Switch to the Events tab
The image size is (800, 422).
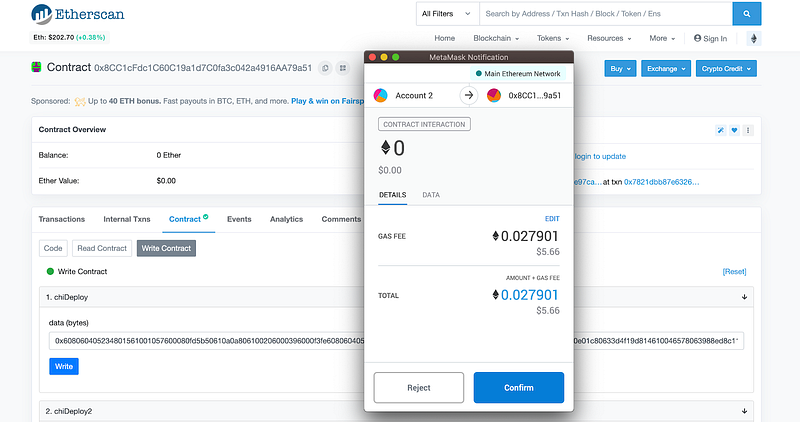239,219
